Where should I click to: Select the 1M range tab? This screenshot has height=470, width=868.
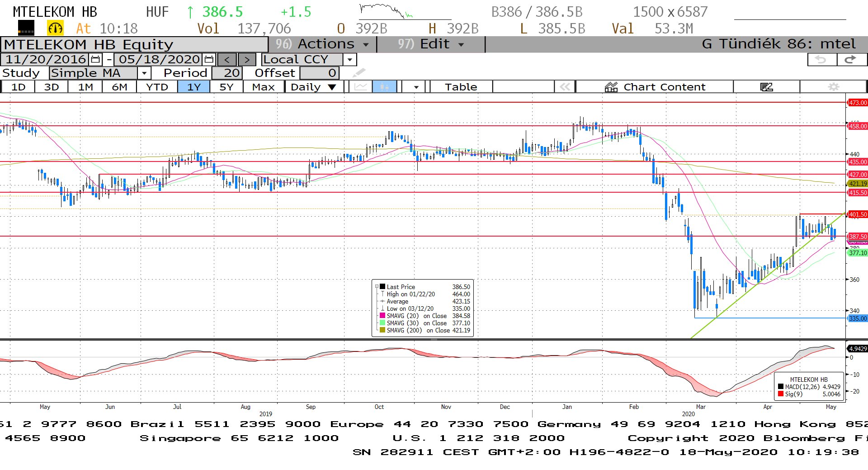pos(85,87)
